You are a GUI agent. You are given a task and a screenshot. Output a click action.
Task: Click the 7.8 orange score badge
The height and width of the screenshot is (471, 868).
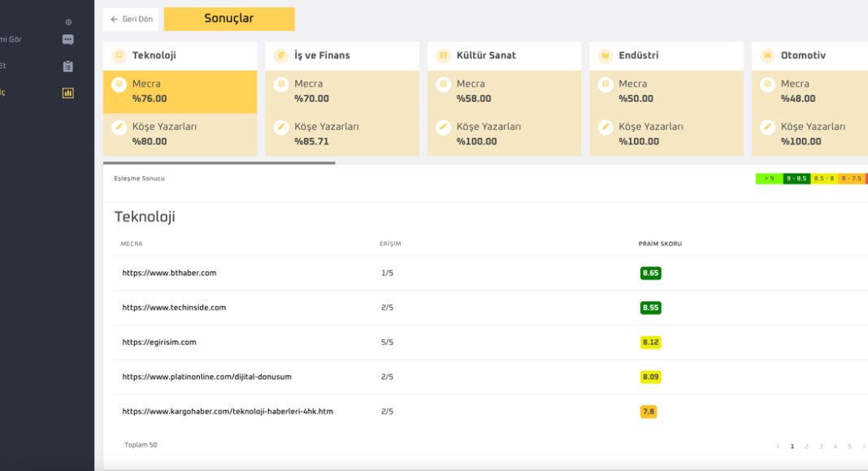649,411
